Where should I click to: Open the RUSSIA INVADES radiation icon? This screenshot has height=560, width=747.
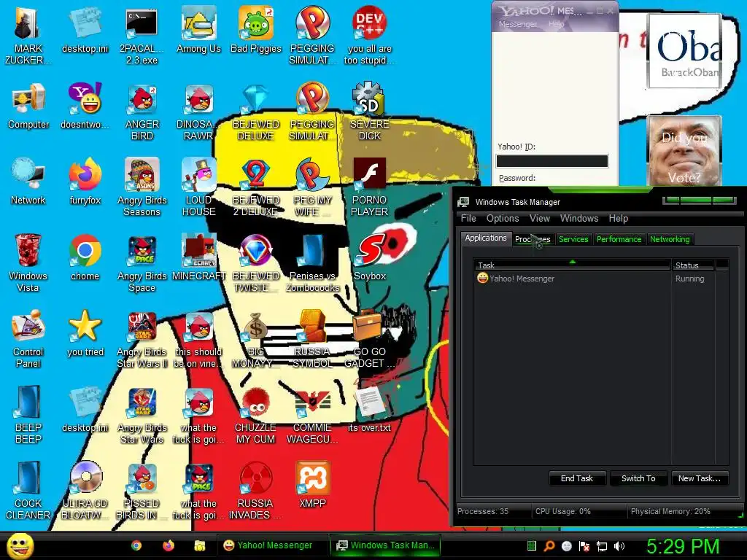click(256, 490)
